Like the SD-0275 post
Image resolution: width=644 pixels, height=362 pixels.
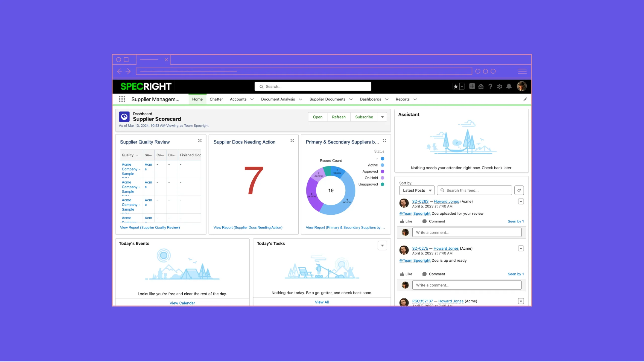tap(406, 274)
